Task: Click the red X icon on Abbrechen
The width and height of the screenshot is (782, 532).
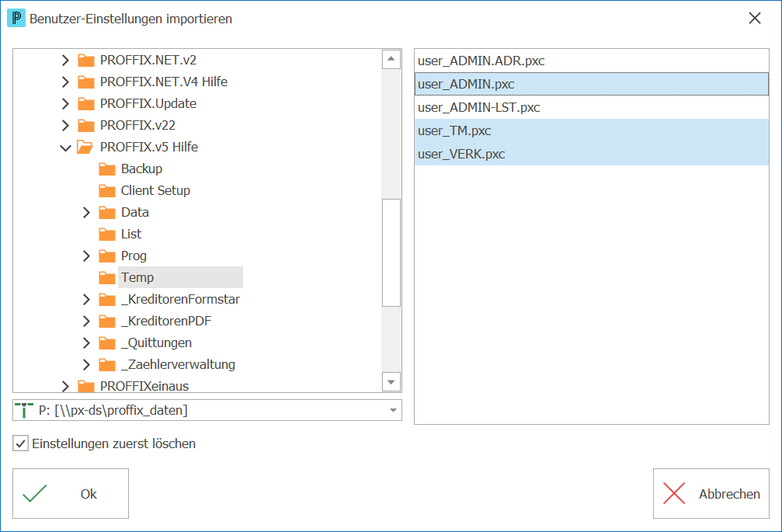Action: (674, 494)
